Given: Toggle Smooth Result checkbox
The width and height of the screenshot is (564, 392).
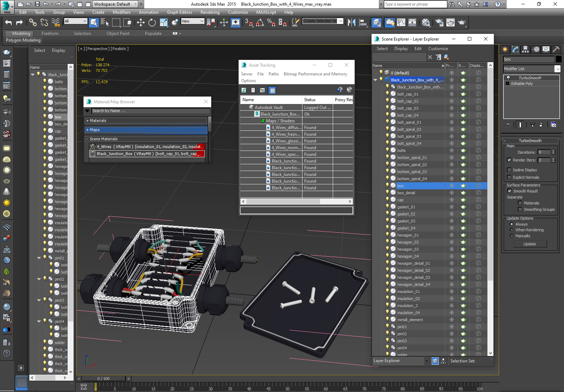Looking at the screenshot, I should tap(509, 191).
